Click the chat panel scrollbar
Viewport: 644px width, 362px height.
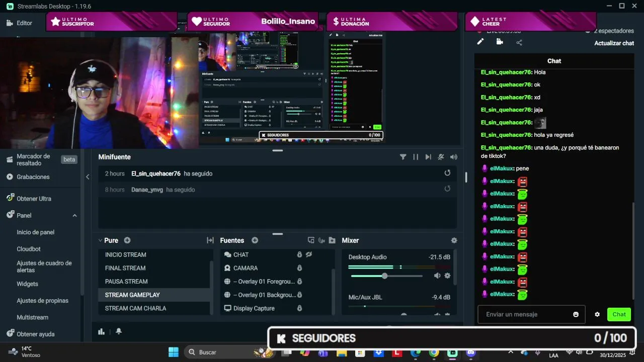[x=633, y=250]
